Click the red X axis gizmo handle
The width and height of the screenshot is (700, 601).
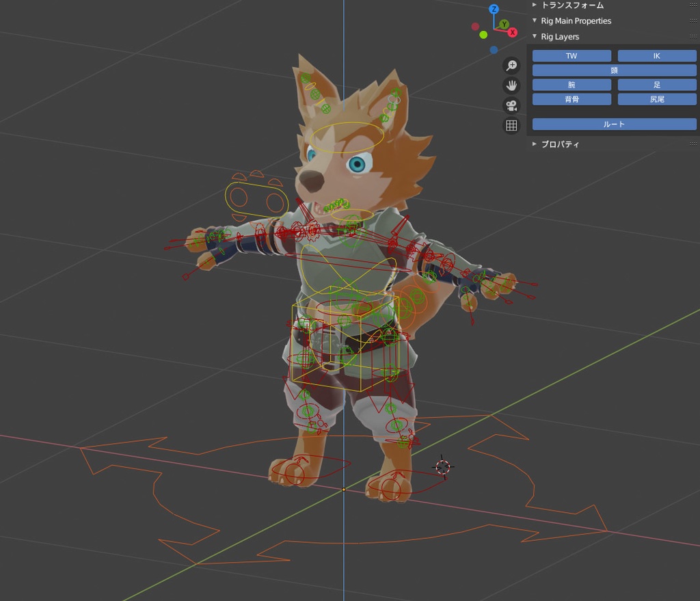[513, 32]
